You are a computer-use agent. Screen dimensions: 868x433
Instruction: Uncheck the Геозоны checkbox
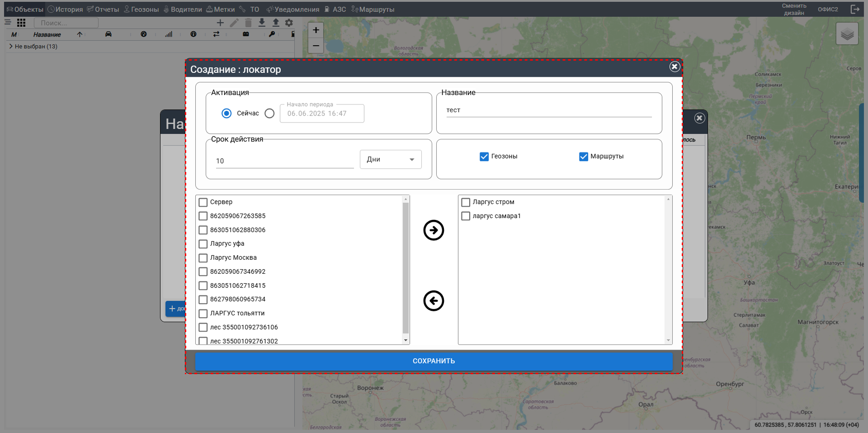click(484, 157)
